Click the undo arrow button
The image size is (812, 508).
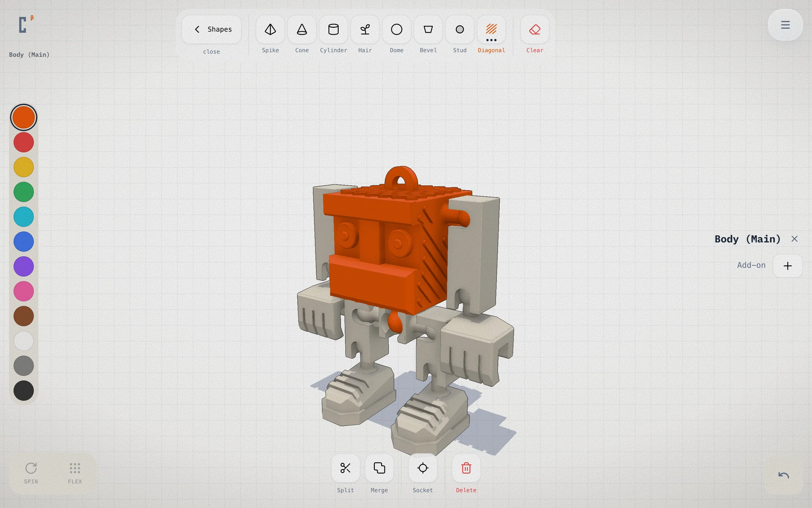784,475
